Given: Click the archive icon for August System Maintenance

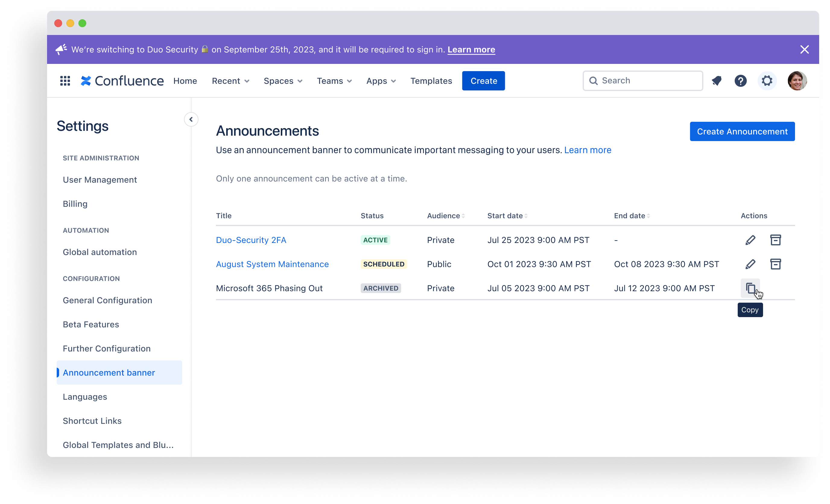Looking at the screenshot, I should pyautogui.click(x=775, y=264).
